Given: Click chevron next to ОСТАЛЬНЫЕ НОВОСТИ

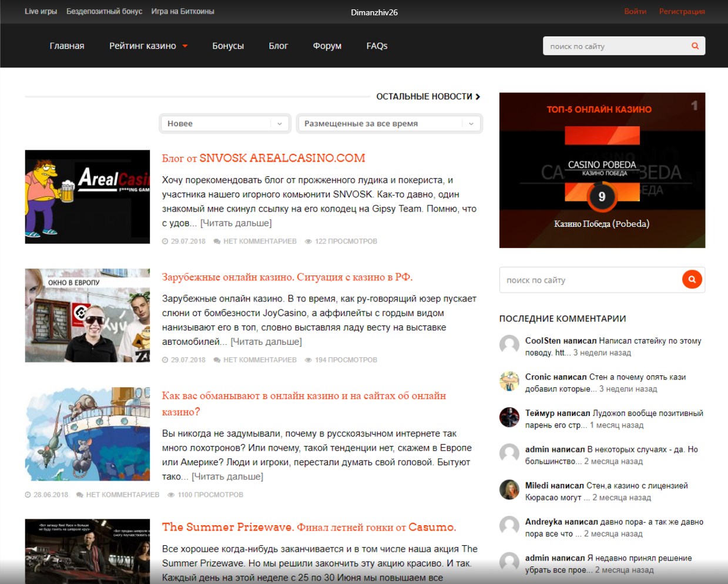Looking at the screenshot, I should (478, 96).
